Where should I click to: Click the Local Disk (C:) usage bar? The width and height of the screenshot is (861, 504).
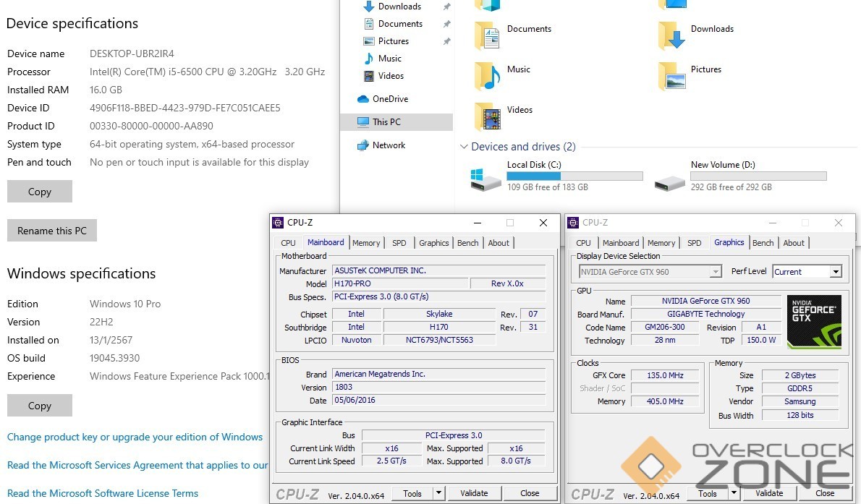574,176
